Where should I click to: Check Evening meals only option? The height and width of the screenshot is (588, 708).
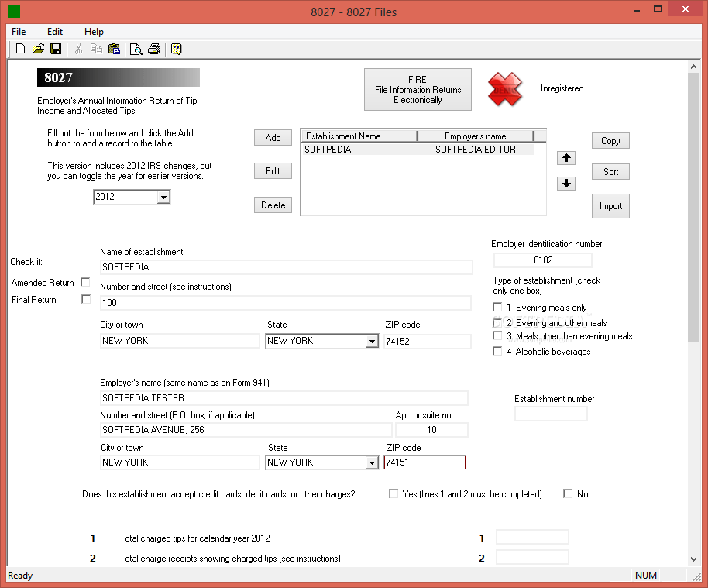[x=497, y=307]
